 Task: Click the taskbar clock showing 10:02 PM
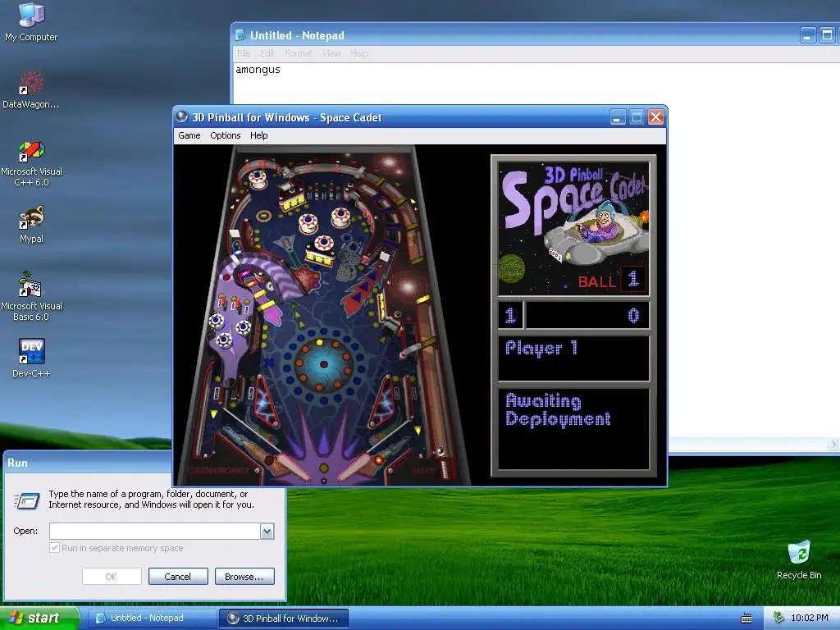(810, 618)
